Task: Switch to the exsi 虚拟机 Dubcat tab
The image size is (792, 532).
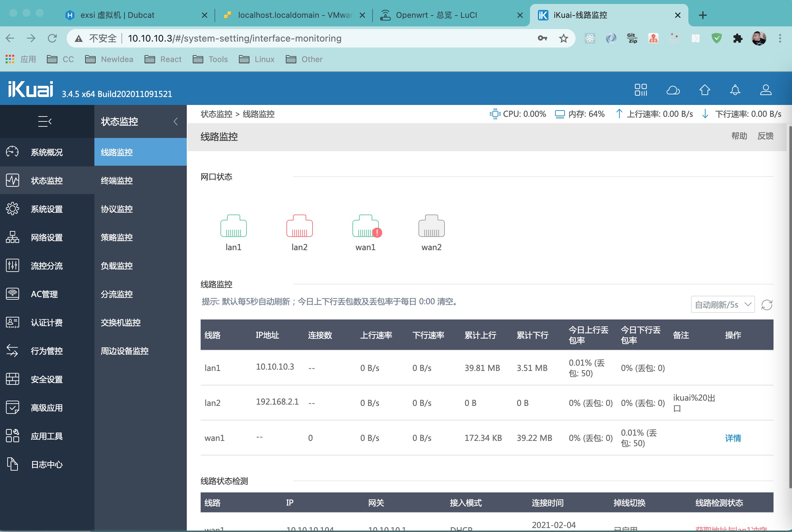Action: click(x=136, y=15)
